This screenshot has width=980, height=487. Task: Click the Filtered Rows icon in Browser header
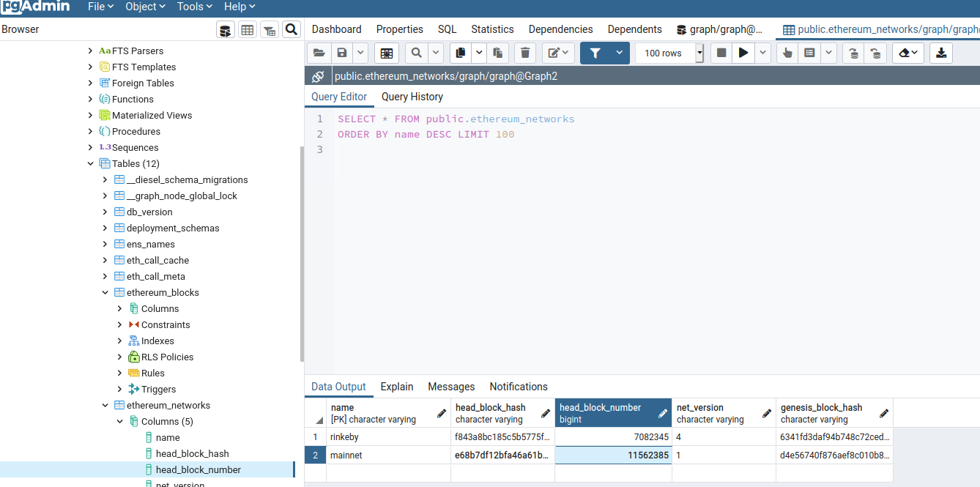point(270,29)
